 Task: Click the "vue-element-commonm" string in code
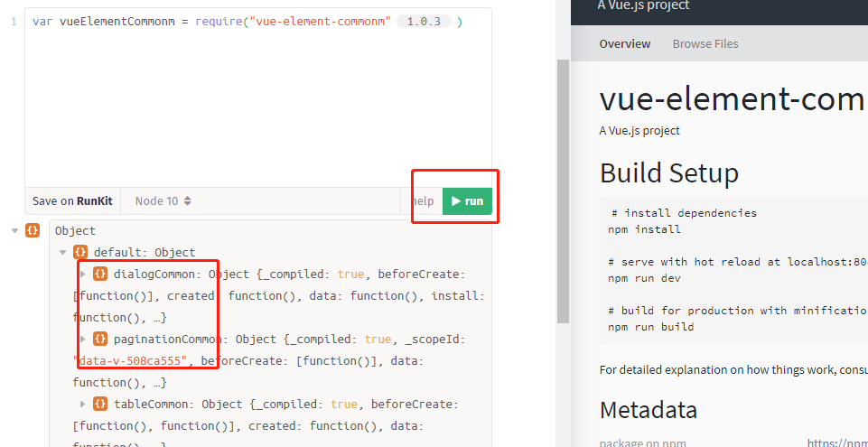click(x=321, y=22)
